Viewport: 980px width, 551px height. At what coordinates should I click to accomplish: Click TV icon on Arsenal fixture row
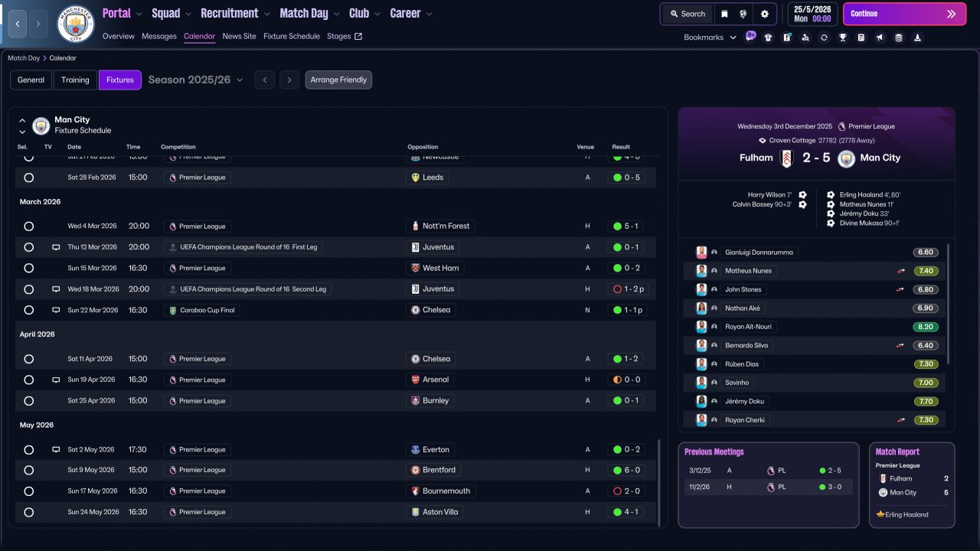coord(56,380)
